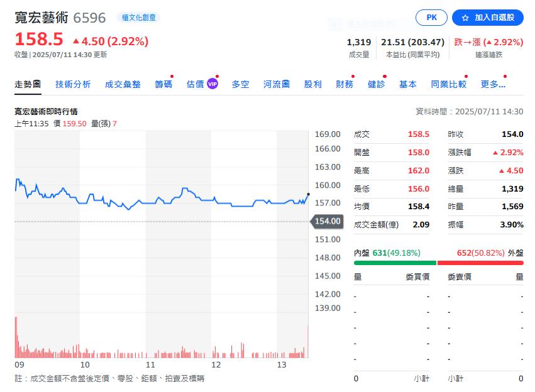Open the 櫃文化創意 category tag
This screenshot has height=392, width=535.
(138, 18)
